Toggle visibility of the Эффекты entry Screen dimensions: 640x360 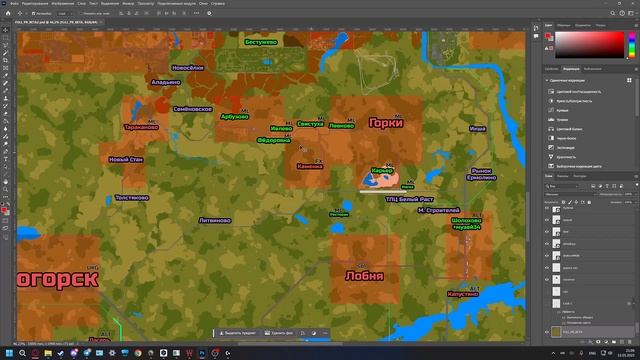[x=559, y=311]
